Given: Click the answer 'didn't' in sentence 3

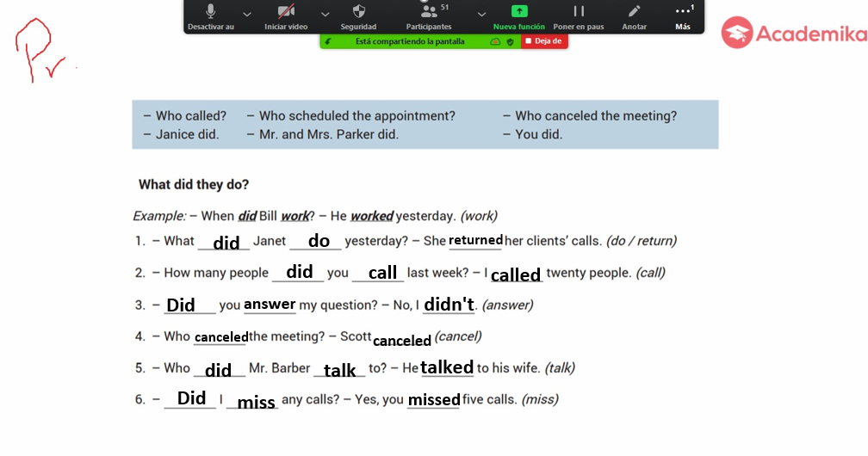Looking at the screenshot, I should tap(449, 305).
